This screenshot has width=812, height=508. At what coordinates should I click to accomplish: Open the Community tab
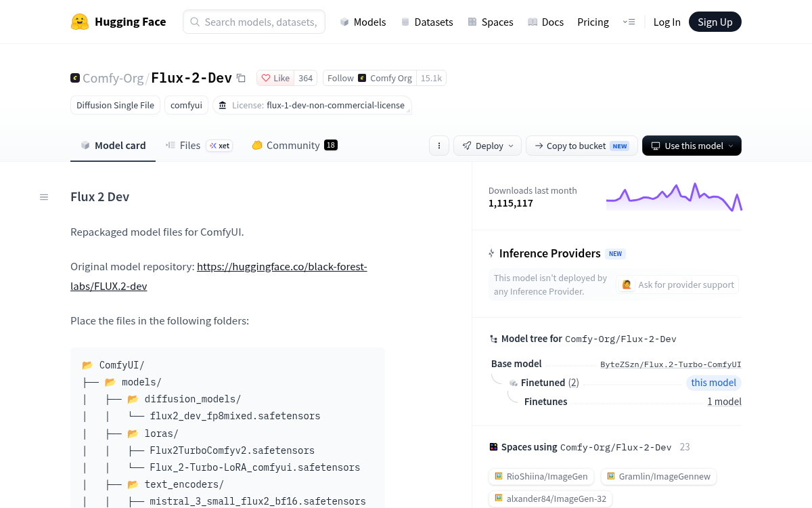[x=294, y=145]
